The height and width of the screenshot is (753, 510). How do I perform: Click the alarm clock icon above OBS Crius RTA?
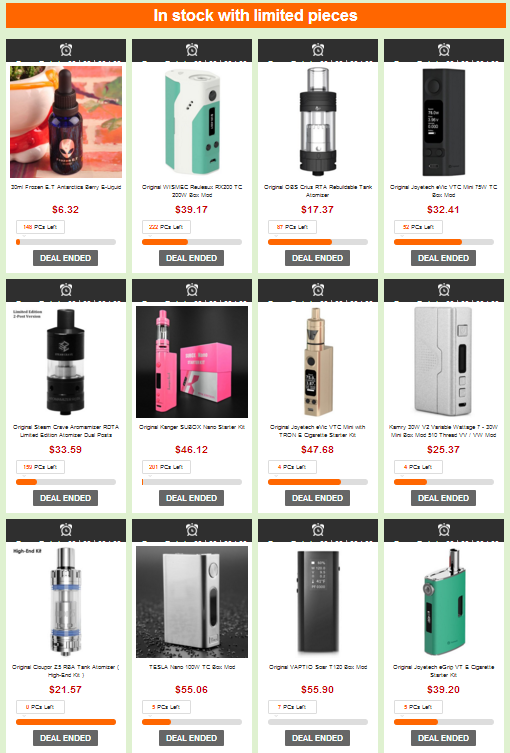coord(318,49)
